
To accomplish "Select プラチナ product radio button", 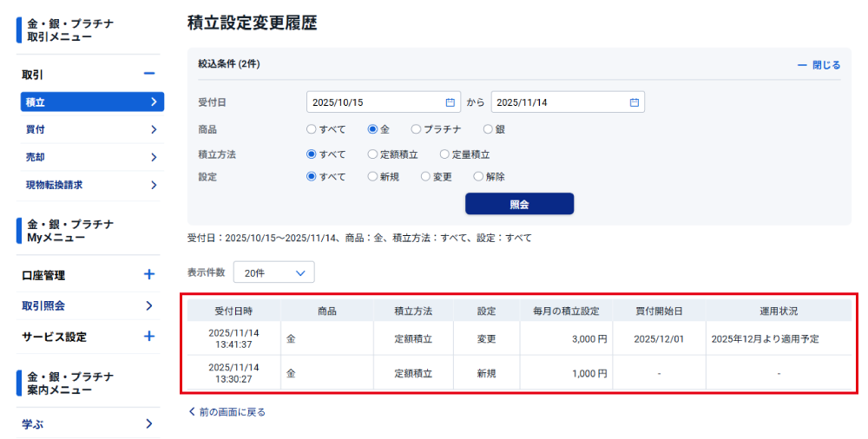I will click(417, 129).
